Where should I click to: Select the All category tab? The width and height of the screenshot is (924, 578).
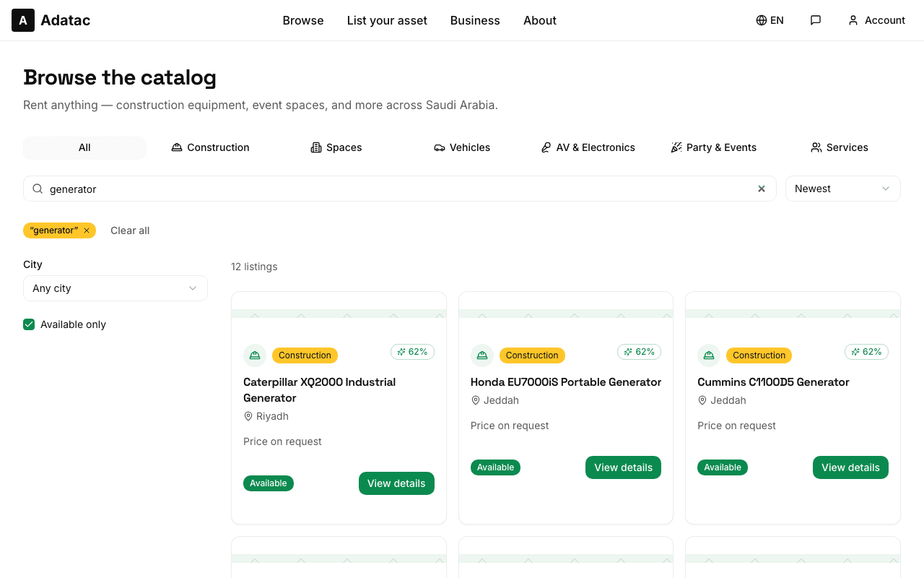tap(84, 147)
